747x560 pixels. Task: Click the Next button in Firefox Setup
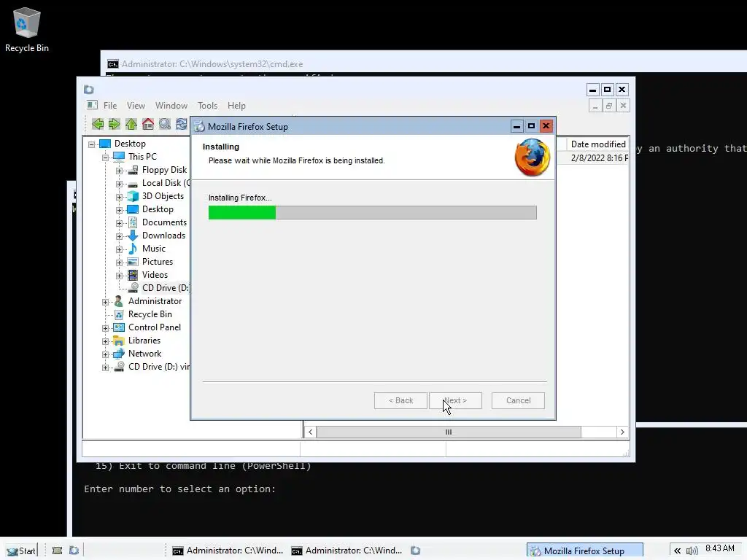click(x=455, y=400)
